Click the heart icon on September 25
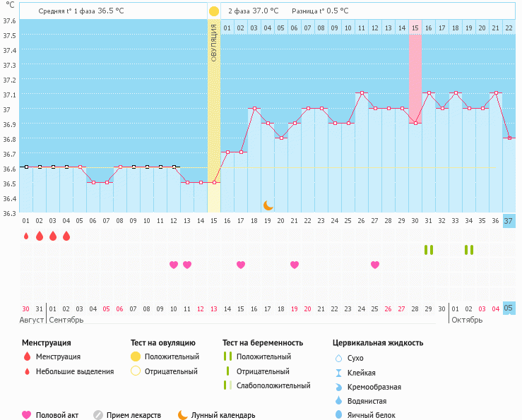The width and height of the screenshot is (522, 420). (375, 265)
